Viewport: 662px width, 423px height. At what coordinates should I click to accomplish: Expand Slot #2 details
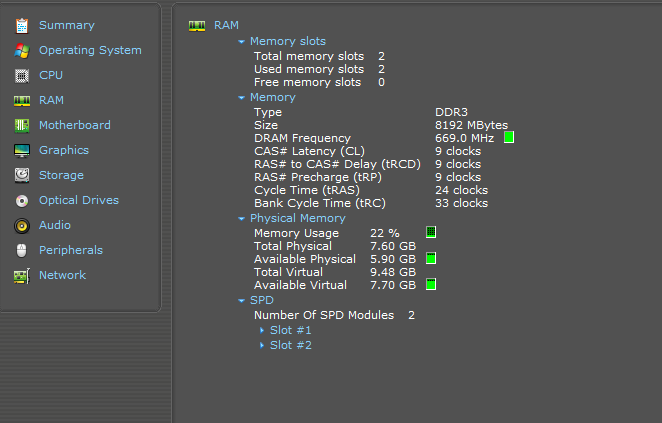pyautogui.click(x=290, y=345)
